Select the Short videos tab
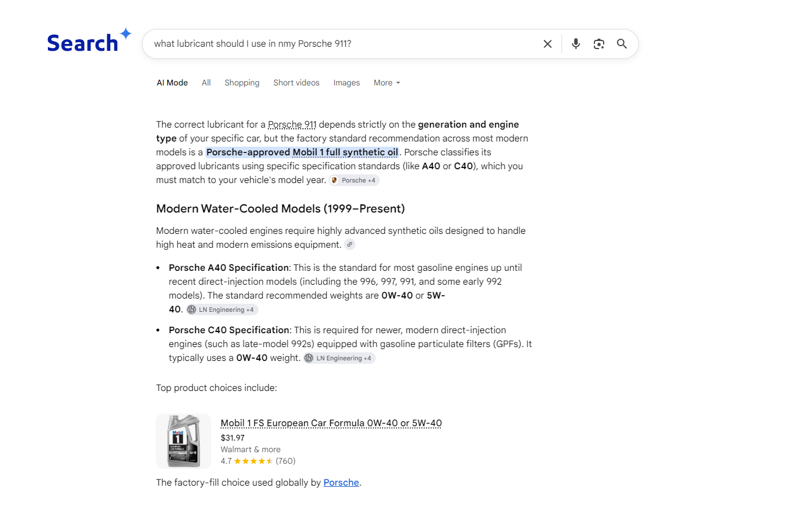Image resolution: width=812 pixels, height=529 pixels. [x=296, y=83]
